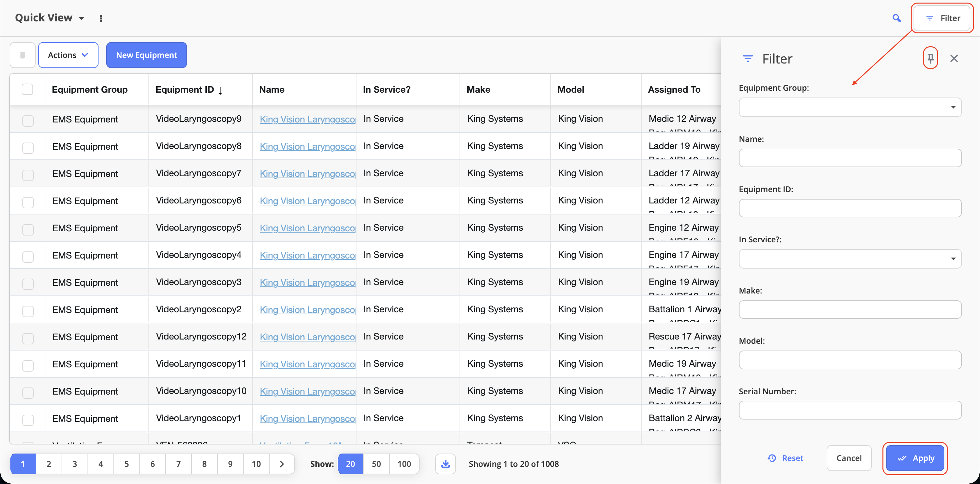Cancel the filter panel changes
This screenshot has height=484, width=980.
pos(849,458)
